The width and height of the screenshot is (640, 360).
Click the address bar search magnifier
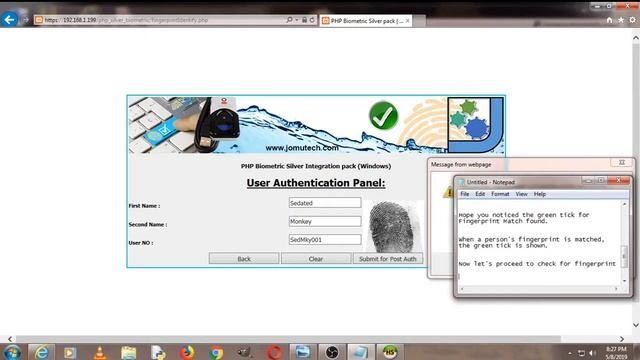click(289, 20)
